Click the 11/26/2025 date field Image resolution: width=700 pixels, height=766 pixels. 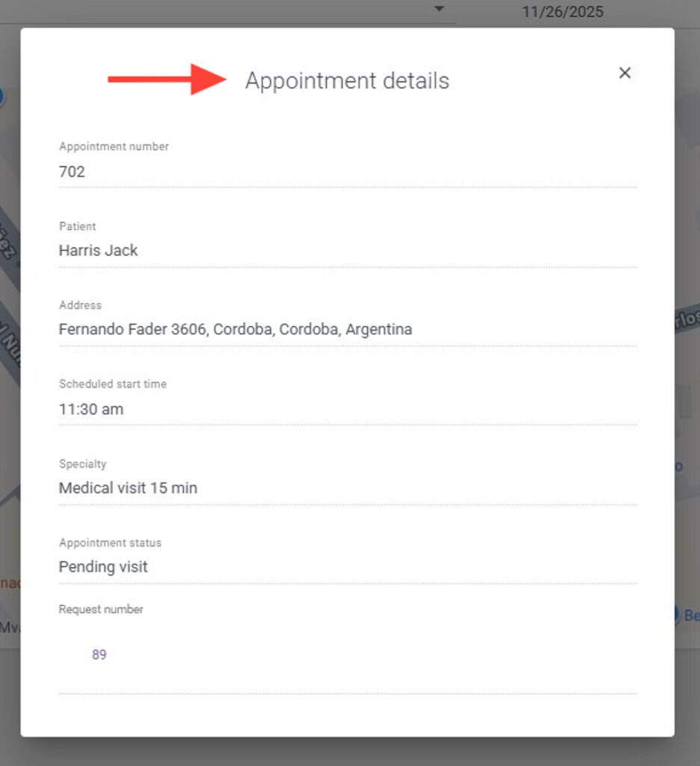click(x=562, y=12)
